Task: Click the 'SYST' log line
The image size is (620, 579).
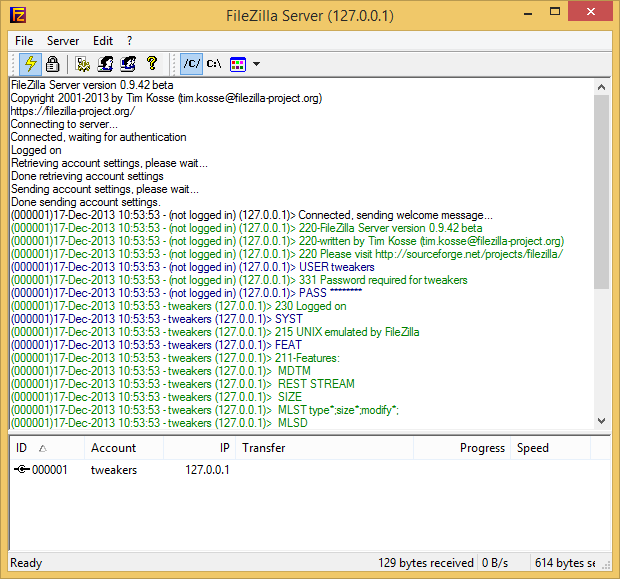Action: (x=157, y=319)
